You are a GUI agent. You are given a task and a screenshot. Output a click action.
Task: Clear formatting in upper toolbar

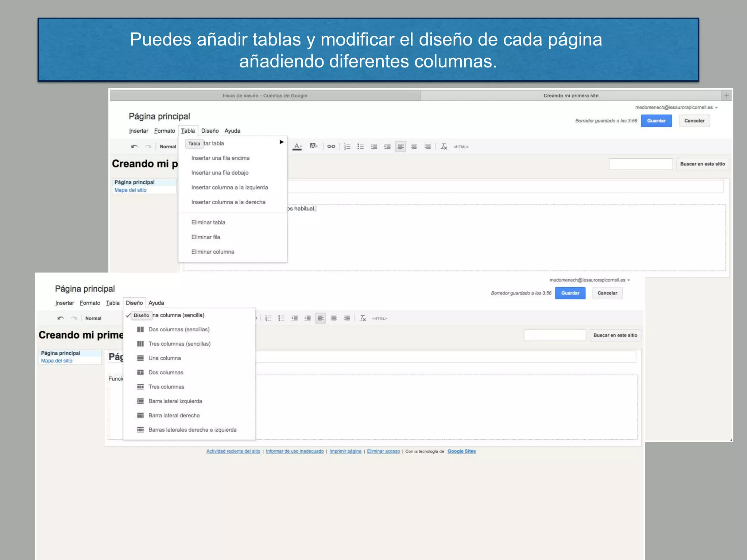pos(444,147)
